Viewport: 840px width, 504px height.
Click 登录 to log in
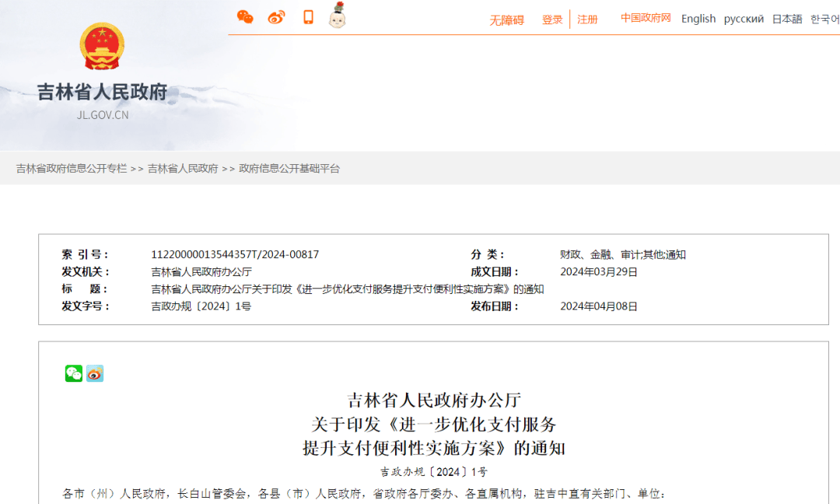pyautogui.click(x=552, y=19)
